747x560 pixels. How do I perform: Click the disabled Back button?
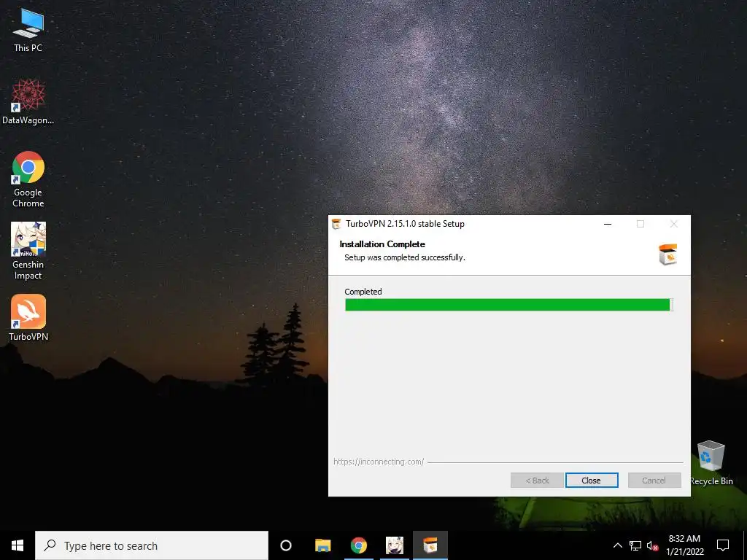click(538, 481)
